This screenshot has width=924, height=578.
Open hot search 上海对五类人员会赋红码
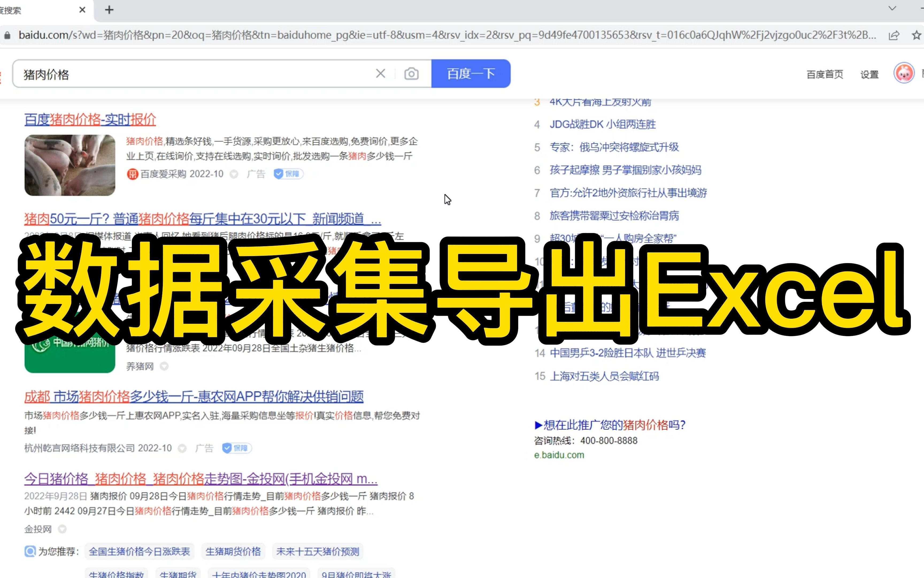click(605, 376)
